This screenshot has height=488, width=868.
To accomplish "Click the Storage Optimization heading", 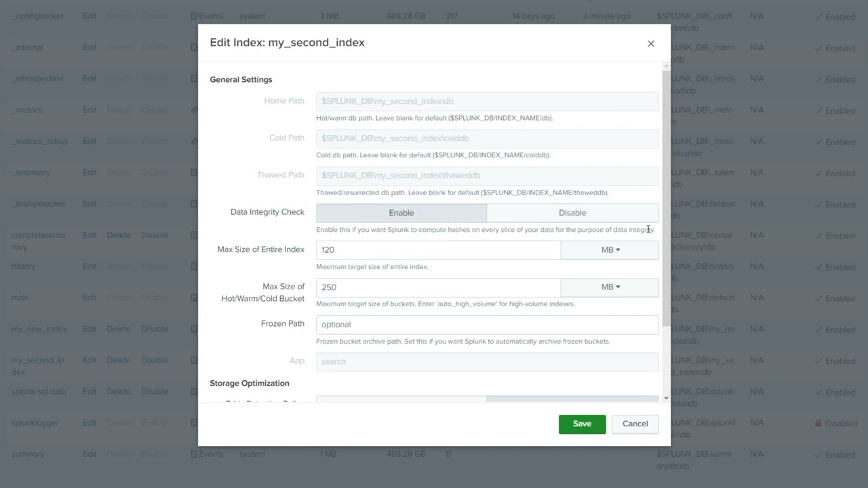I will (250, 383).
